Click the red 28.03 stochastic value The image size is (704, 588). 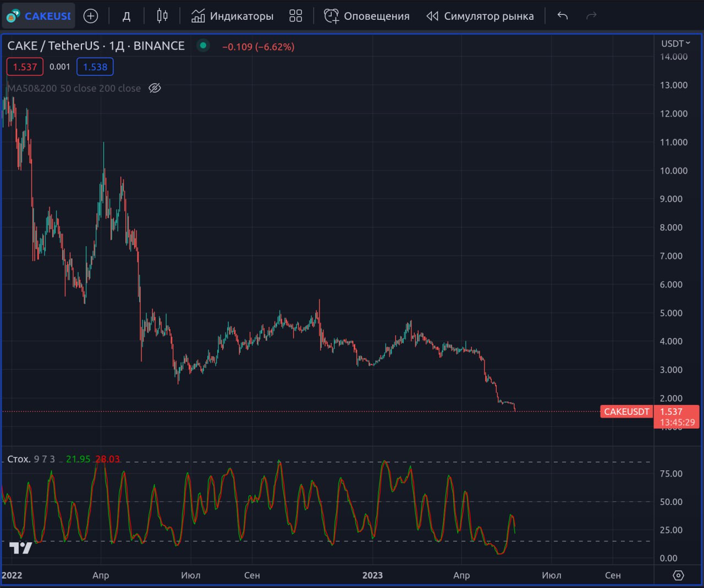(107, 459)
